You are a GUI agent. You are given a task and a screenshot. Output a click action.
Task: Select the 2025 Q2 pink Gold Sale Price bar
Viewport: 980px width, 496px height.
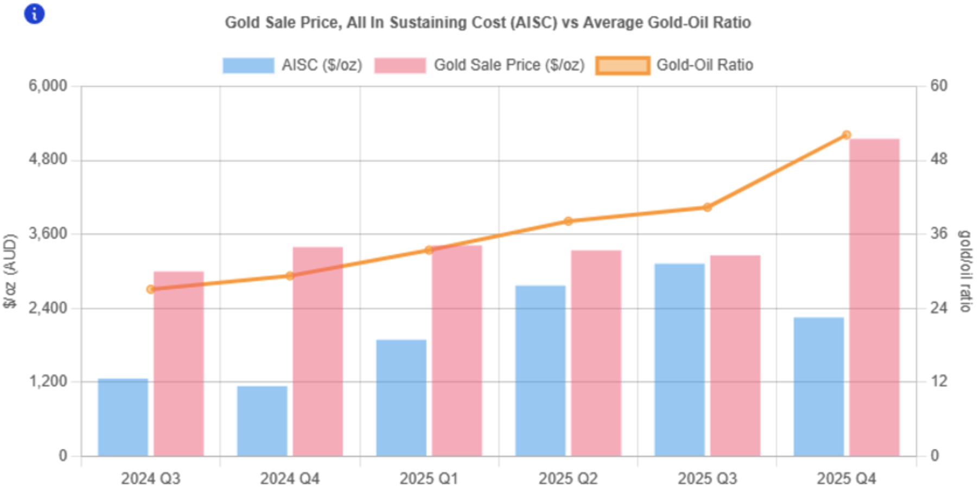point(596,353)
